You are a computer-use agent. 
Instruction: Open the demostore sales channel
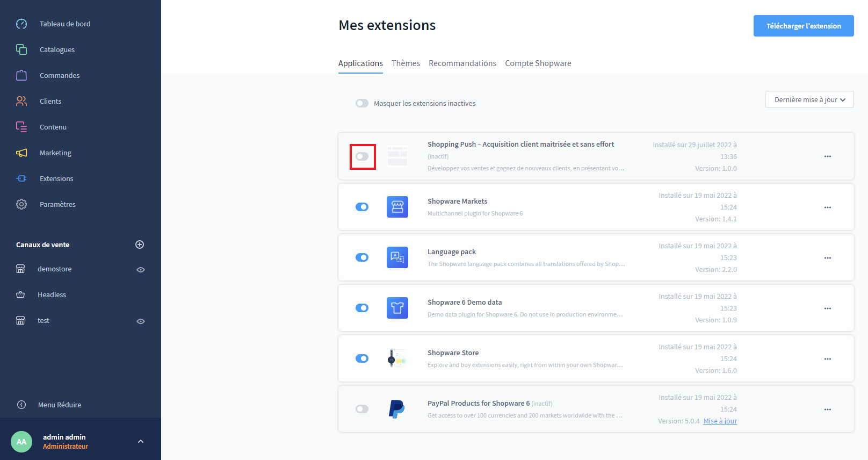(x=55, y=269)
